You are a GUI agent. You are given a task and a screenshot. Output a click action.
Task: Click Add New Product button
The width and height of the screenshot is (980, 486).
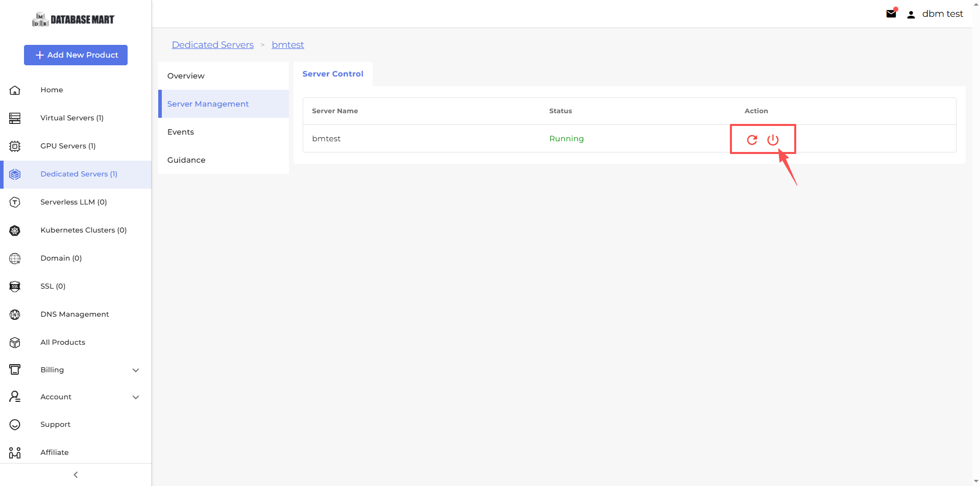(76, 55)
